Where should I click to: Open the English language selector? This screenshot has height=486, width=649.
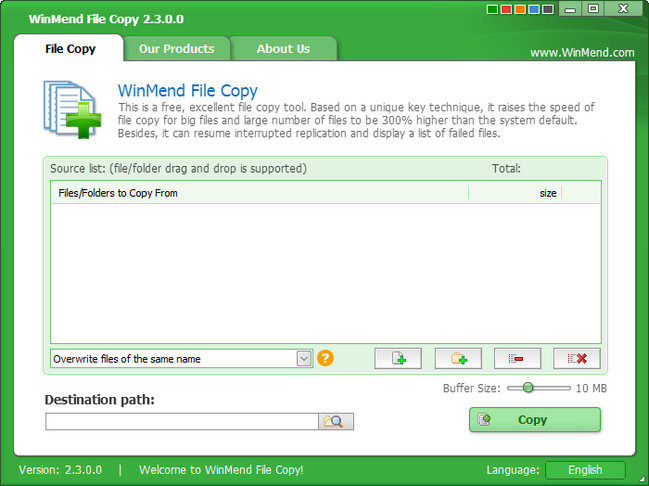(585, 470)
